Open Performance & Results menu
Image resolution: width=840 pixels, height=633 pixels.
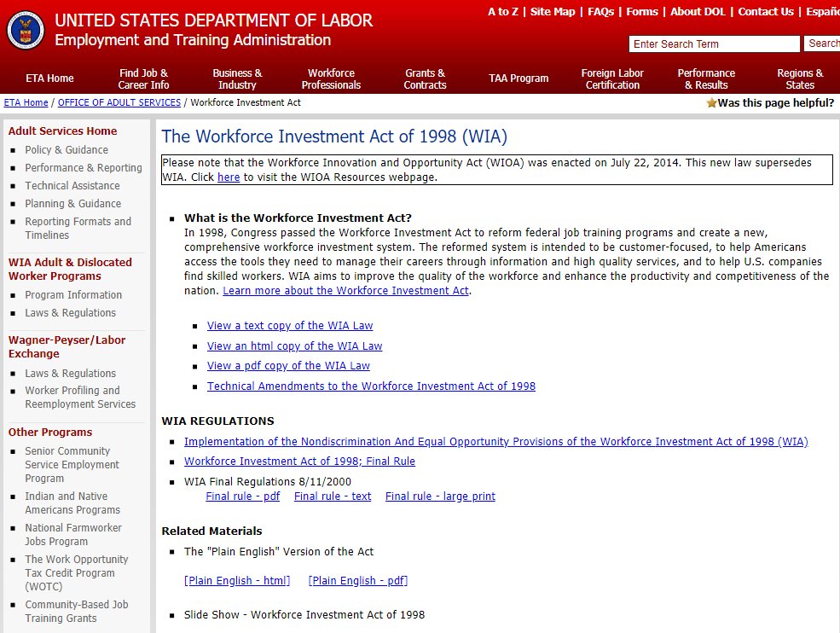point(706,78)
